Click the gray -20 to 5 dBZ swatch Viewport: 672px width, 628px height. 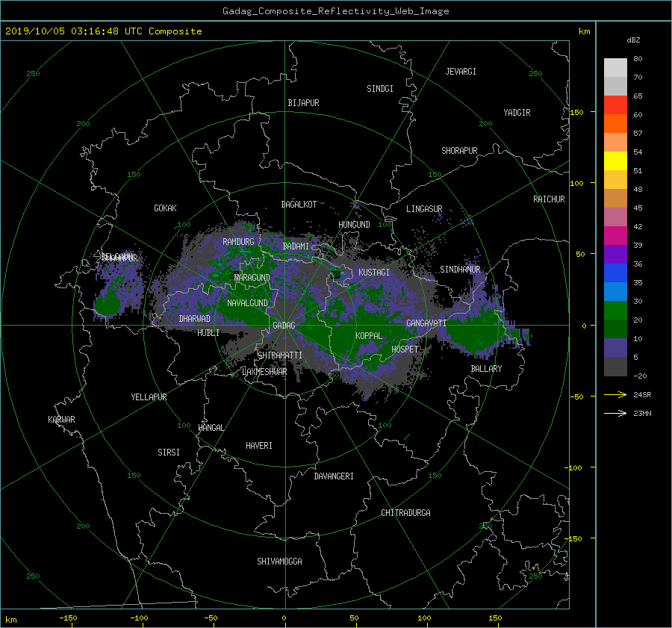615,367
